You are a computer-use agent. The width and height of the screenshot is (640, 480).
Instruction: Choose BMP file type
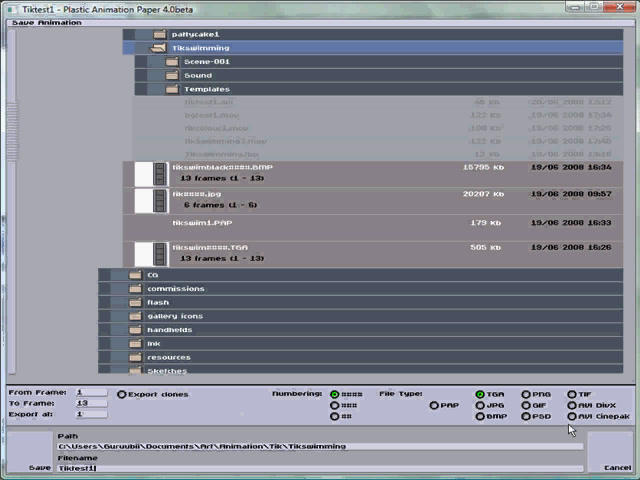coord(480,416)
